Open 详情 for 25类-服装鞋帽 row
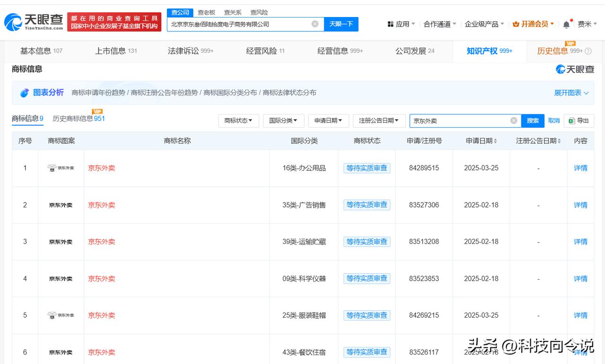The height and width of the screenshot is (364, 605). (580, 315)
